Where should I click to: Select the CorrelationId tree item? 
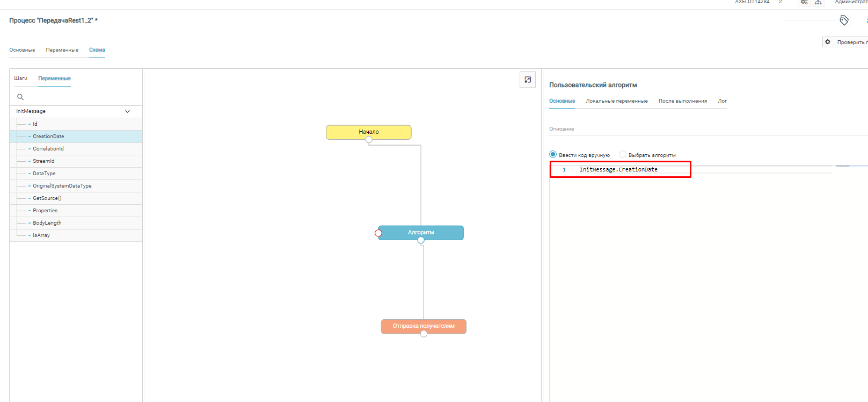point(48,149)
